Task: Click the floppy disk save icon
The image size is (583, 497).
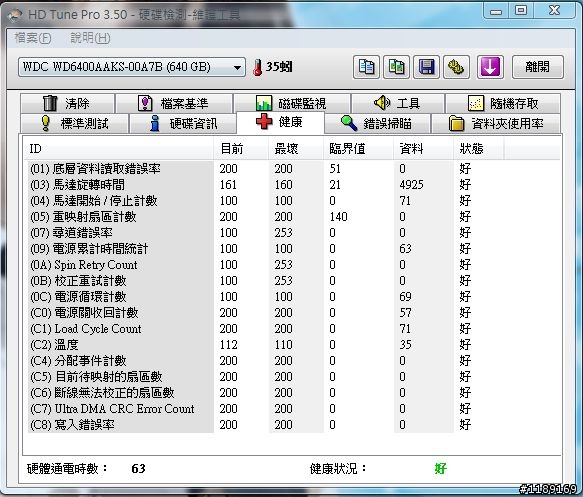Action: (426, 67)
